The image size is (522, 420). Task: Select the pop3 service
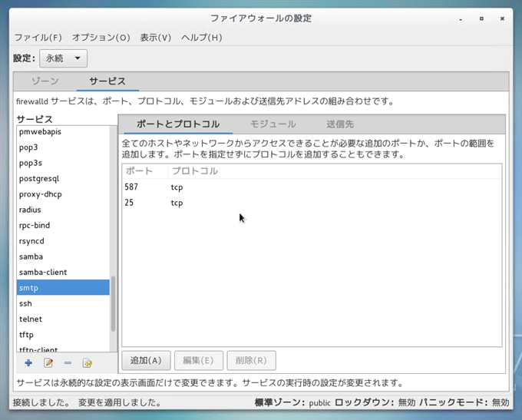63,147
